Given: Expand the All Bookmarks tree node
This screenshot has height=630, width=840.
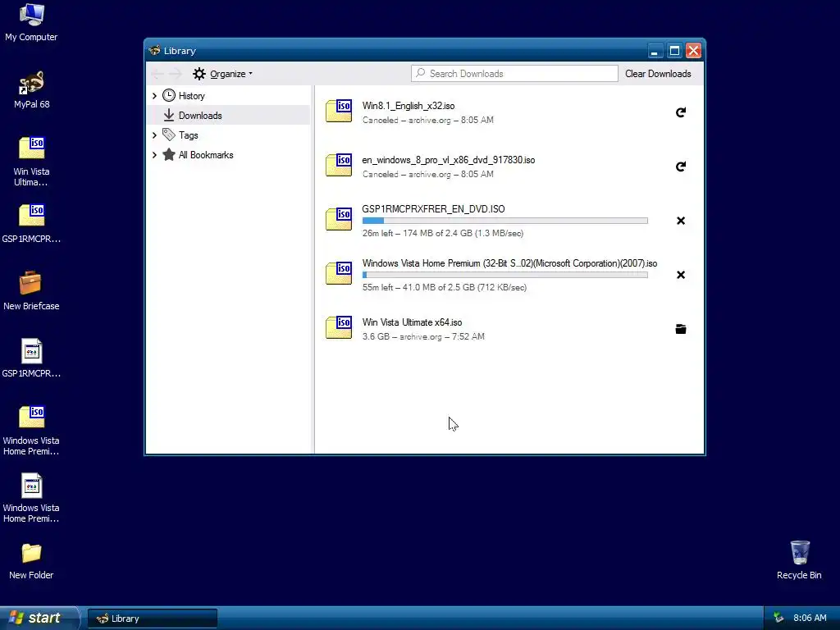Looking at the screenshot, I should coord(154,155).
